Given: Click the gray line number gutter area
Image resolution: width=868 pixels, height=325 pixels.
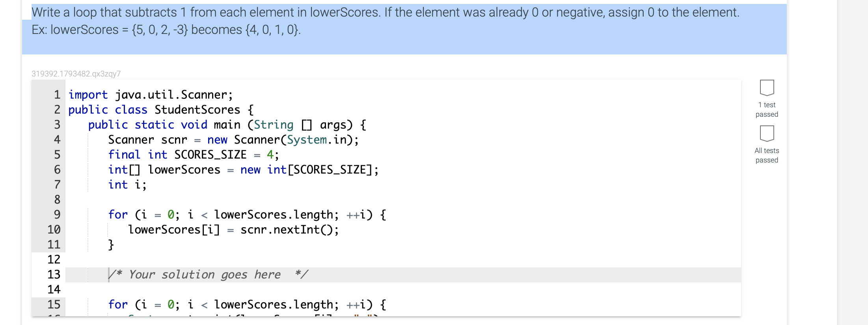Looking at the screenshot, I should [x=48, y=177].
